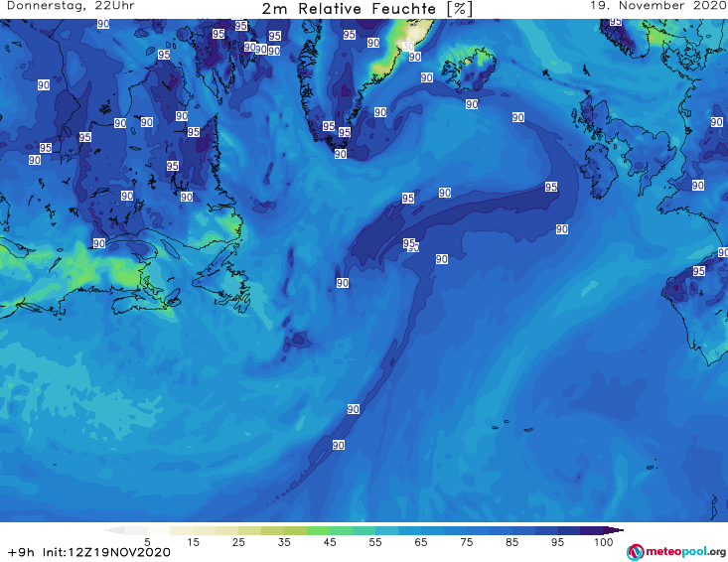Click the legend value 85
This screenshot has width=728, height=562.
click(512, 542)
